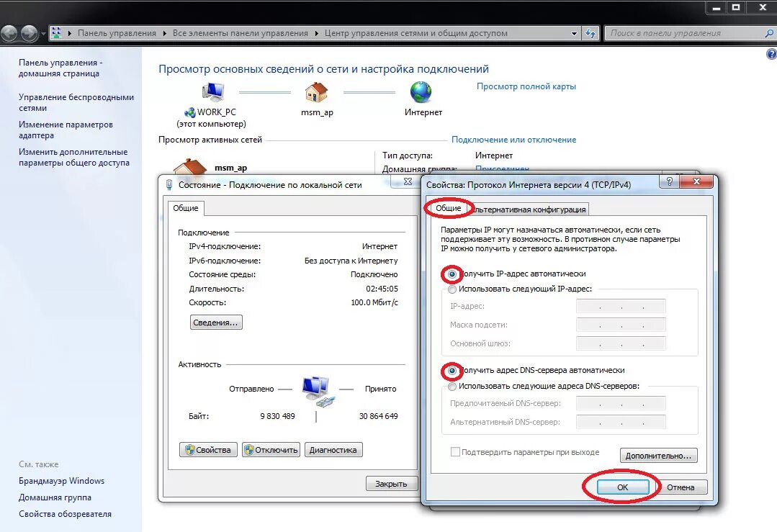Open 'Брандмауэр Windows' link
This screenshot has width=777, height=532.
pyautogui.click(x=61, y=480)
